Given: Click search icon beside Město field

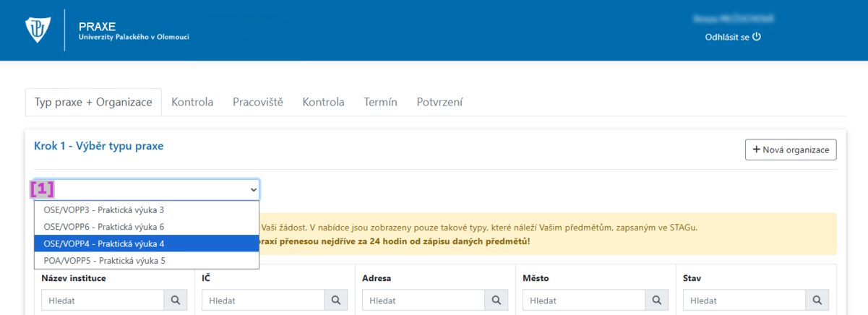Looking at the screenshot, I should coord(656,300).
